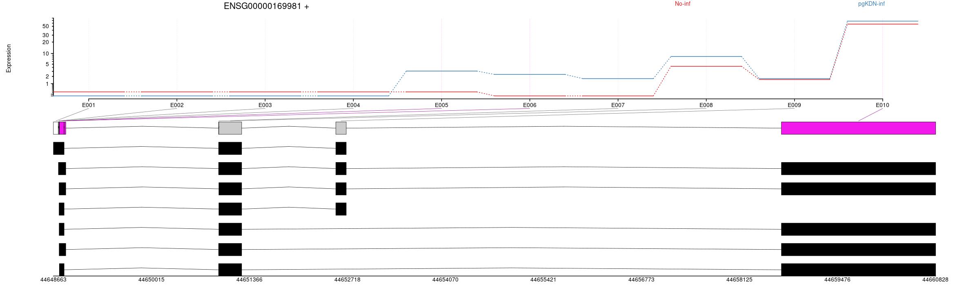Click the blue expression line segment above E010
The width and height of the screenshot is (980, 286).
882,21
